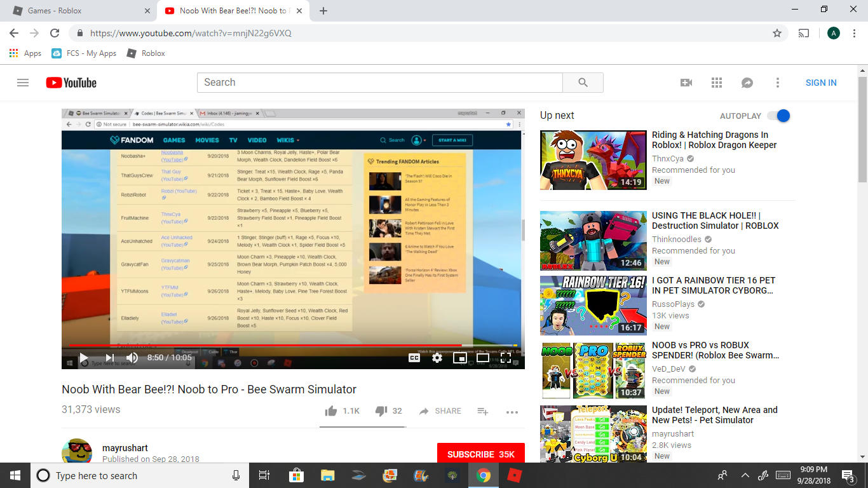Open the USING THE BLACK HOLE video title
Viewport: 868px width, 488px height.
tap(715, 220)
